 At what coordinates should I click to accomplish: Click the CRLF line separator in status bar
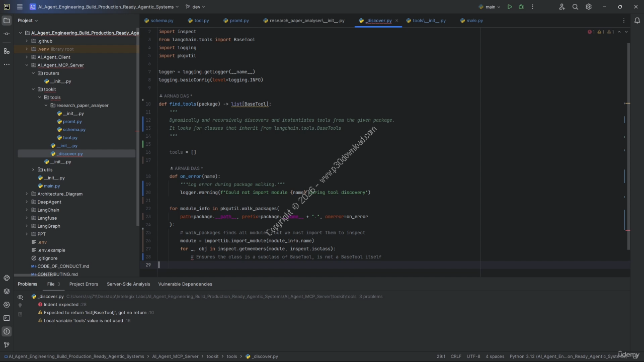(x=456, y=356)
